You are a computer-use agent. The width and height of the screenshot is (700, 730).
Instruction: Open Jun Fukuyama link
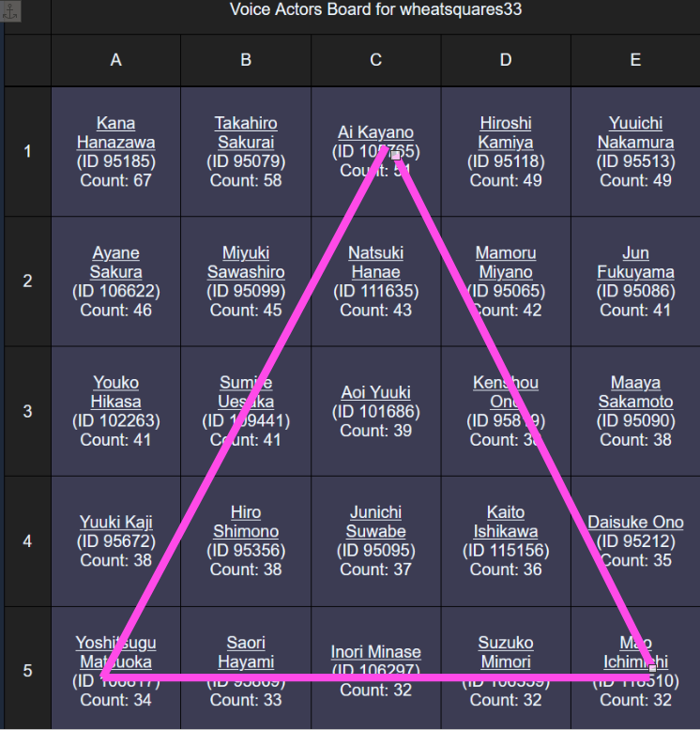pyautogui.click(x=635, y=262)
